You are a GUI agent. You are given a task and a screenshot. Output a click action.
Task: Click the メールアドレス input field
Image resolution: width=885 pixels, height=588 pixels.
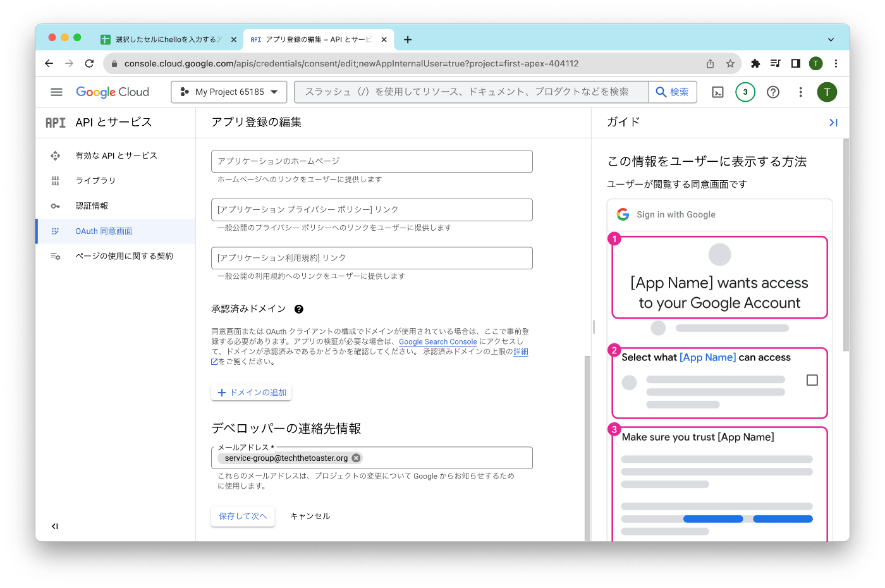pyautogui.click(x=372, y=458)
